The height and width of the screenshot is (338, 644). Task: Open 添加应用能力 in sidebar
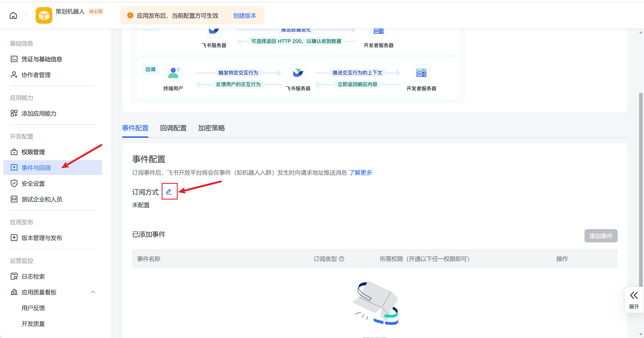click(x=39, y=113)
